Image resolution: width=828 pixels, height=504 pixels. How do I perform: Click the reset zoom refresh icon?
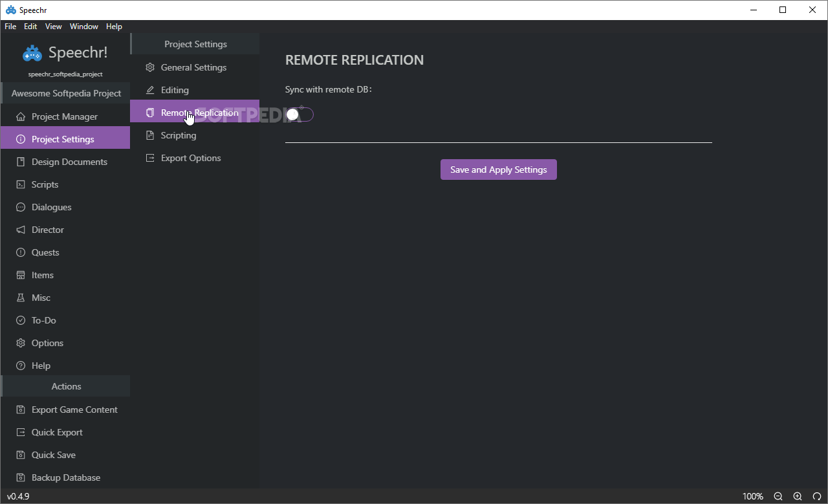point(817,496)
